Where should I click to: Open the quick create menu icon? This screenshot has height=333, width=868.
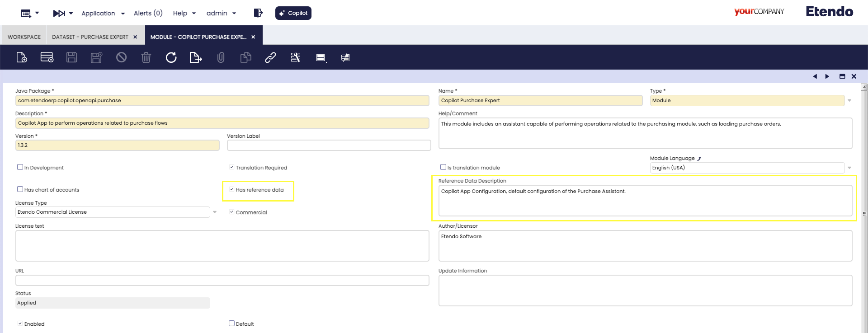pyautogui.click(x=30, y=14)
